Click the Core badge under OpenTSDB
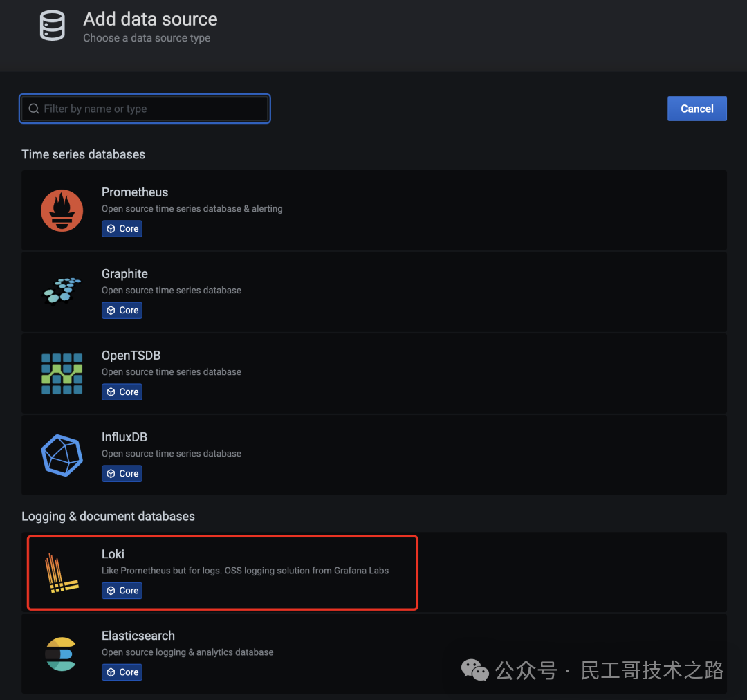 click(122, 392)
